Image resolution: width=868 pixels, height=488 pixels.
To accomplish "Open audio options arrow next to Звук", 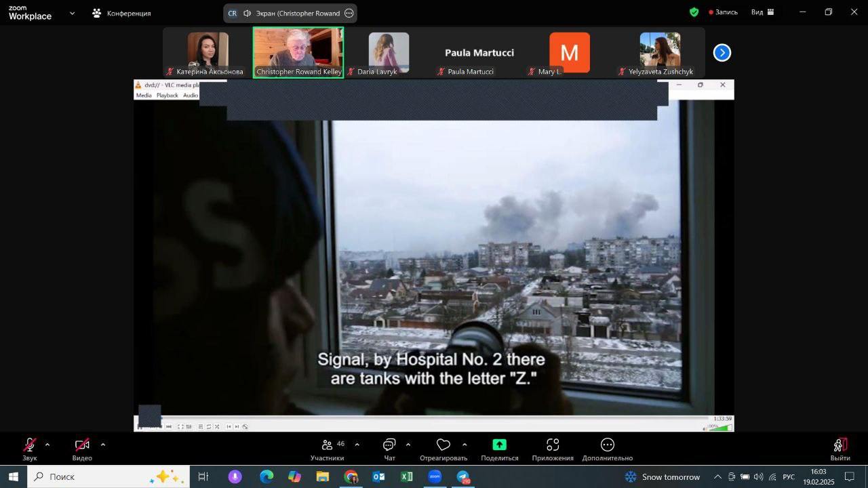I will (47, 445).
